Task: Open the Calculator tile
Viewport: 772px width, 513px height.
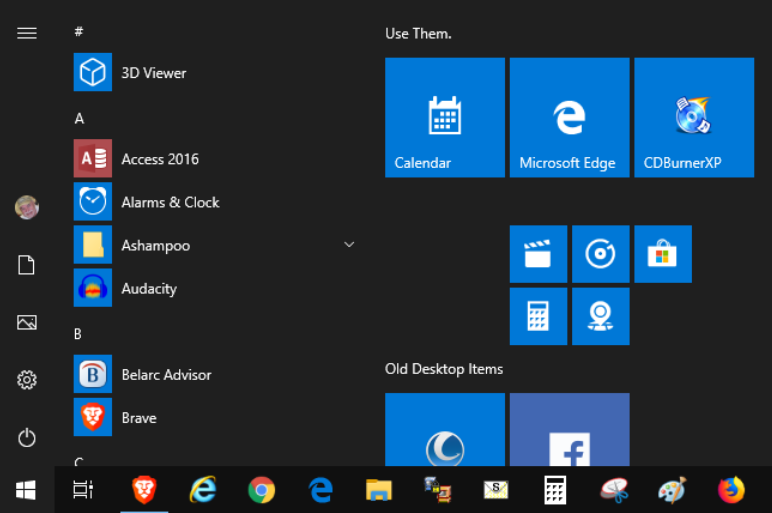Action: [x=538, y=316]
